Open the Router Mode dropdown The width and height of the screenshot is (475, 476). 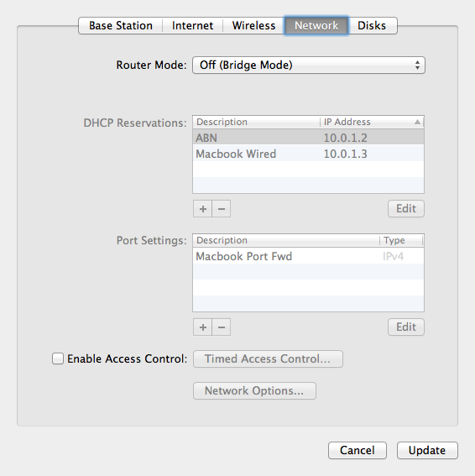309,65
